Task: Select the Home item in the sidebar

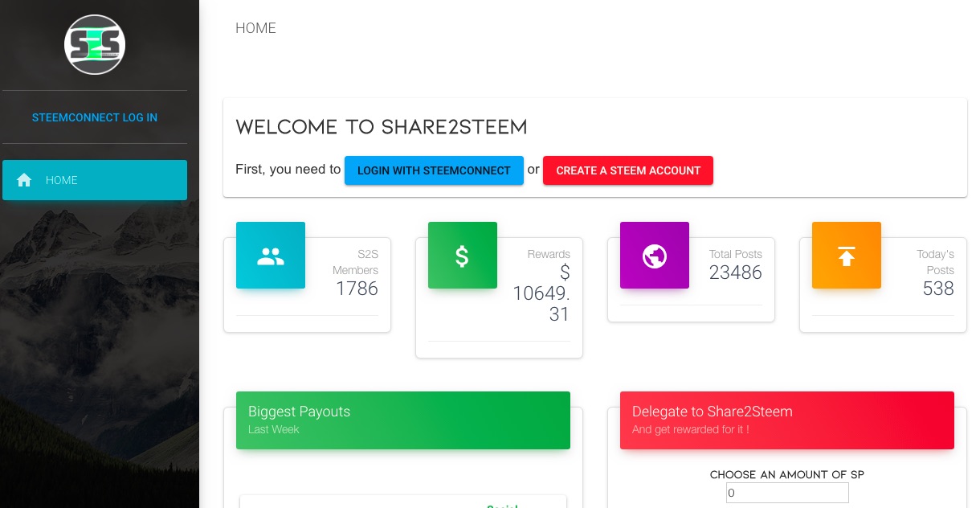Action: point(95,180)
